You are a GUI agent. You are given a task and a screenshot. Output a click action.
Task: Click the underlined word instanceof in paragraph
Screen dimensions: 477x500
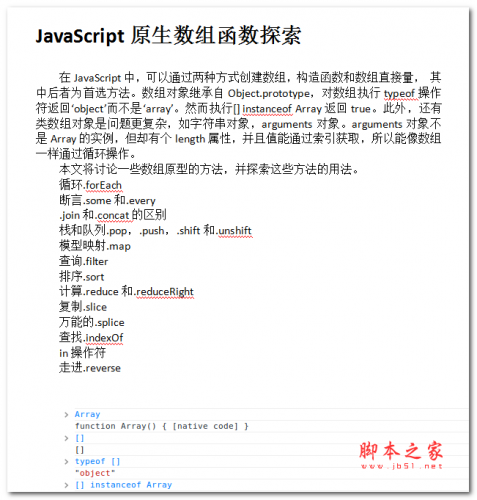point(267,109)
